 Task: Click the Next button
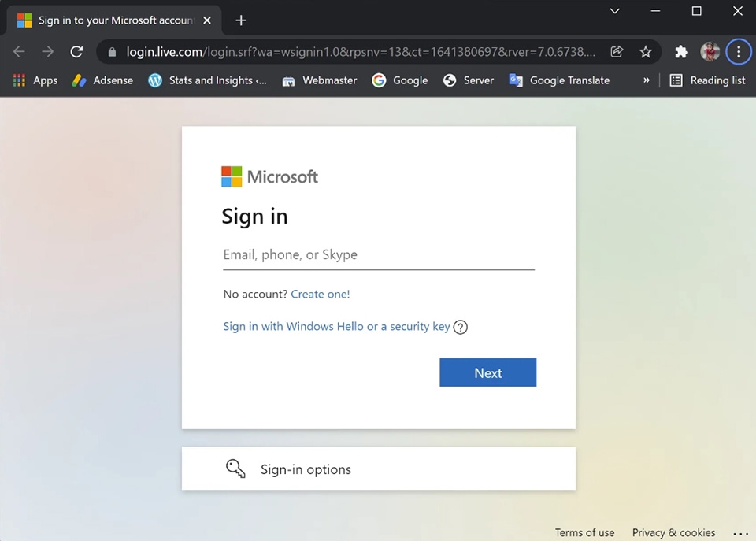[488, 372]
